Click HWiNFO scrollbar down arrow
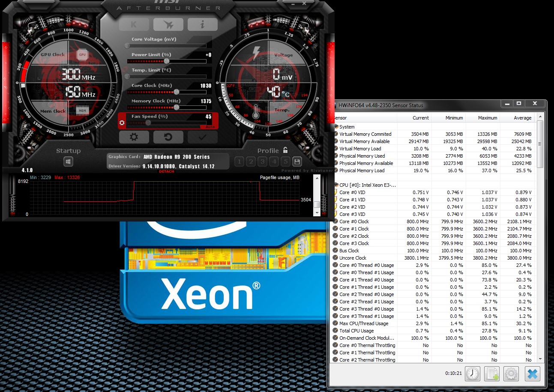554x392 pixels. [x=540, y=359]
